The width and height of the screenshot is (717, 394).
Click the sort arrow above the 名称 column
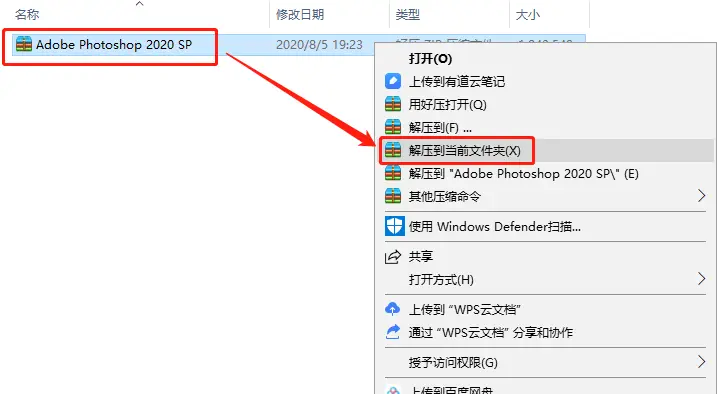pos(140,4)
